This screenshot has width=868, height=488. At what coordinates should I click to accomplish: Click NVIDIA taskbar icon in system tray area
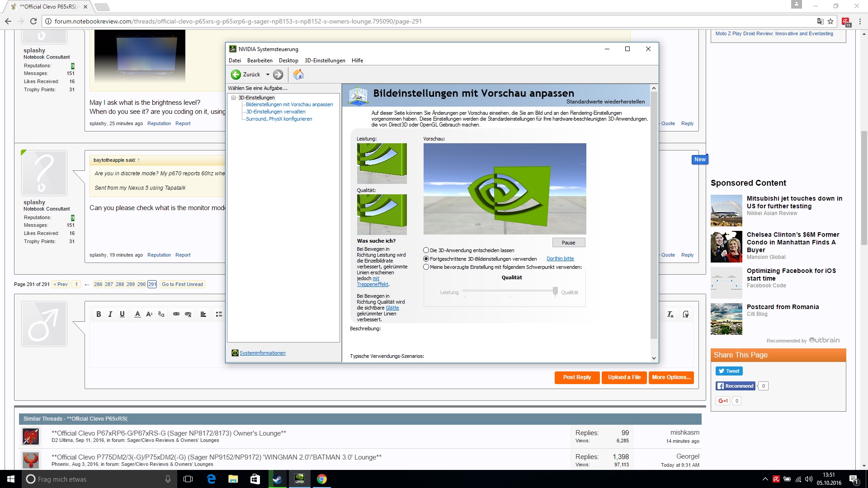pyautogui.click(x=299, y=479)
